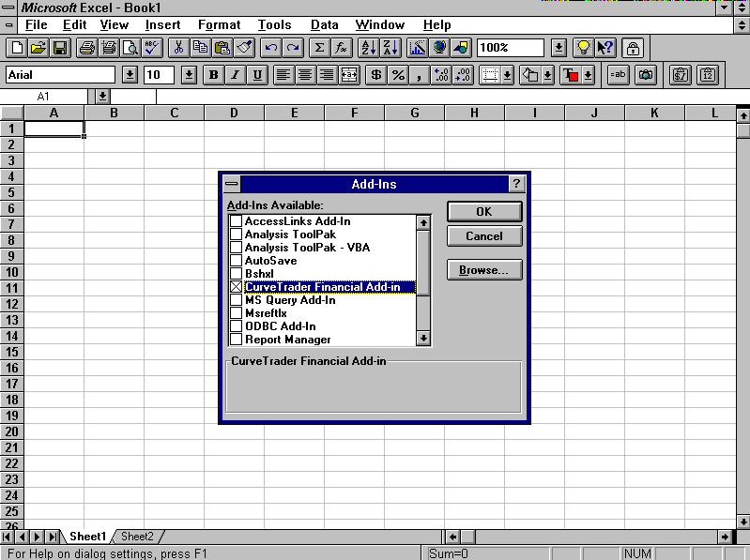Click the Open file folder icon
Screen dimensions: 750x560
coord(38,48)
